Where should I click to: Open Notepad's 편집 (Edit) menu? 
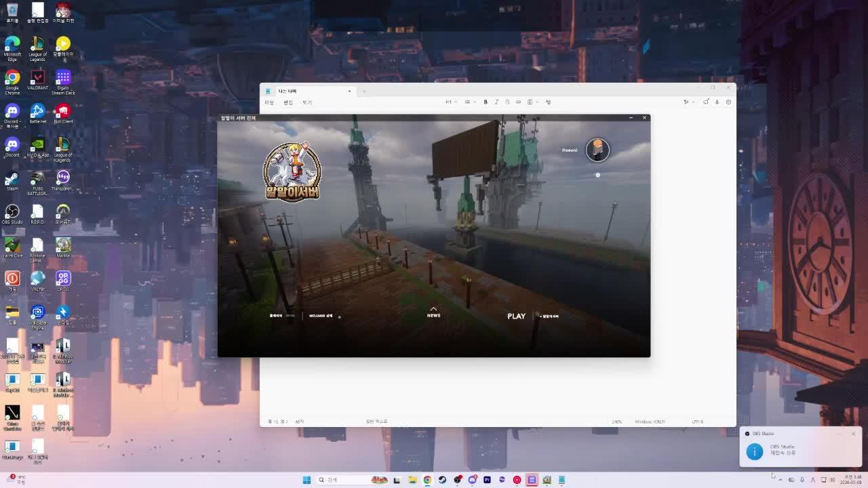pos(288,102)
